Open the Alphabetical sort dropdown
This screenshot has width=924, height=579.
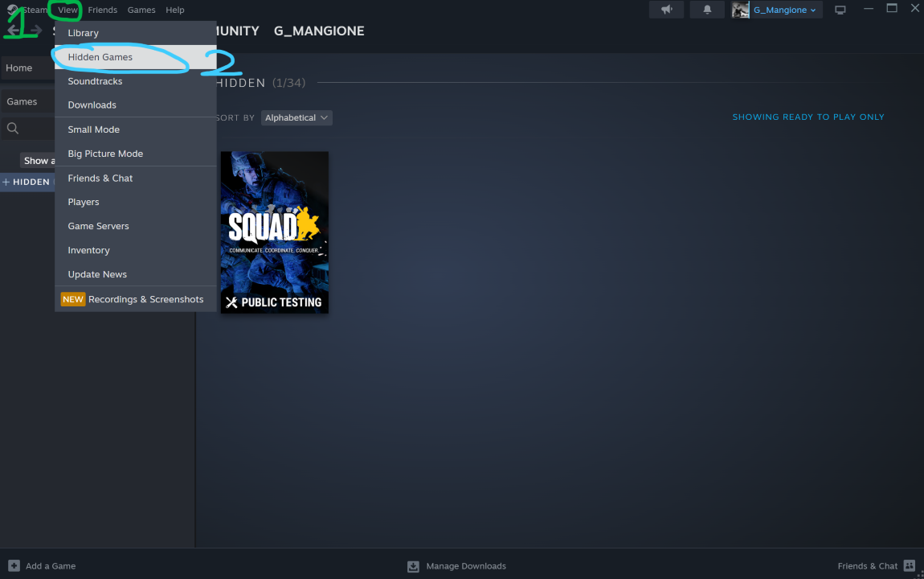pos(296,117)
